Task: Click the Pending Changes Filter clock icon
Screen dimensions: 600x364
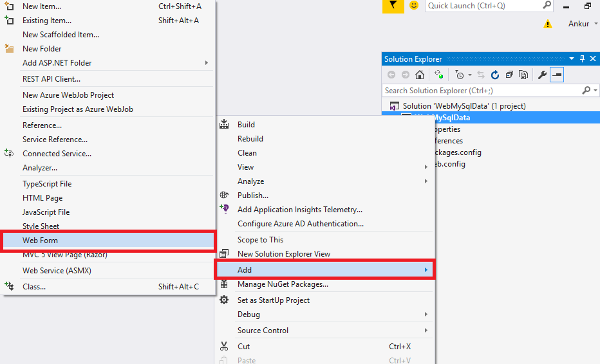Action: [459, 75]
